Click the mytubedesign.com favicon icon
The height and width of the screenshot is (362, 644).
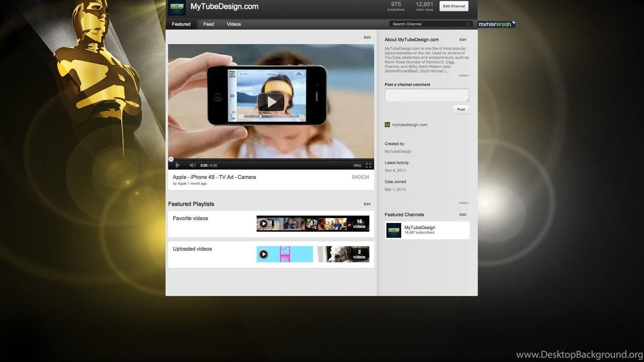pyautogui.click(x=387, y=125)
